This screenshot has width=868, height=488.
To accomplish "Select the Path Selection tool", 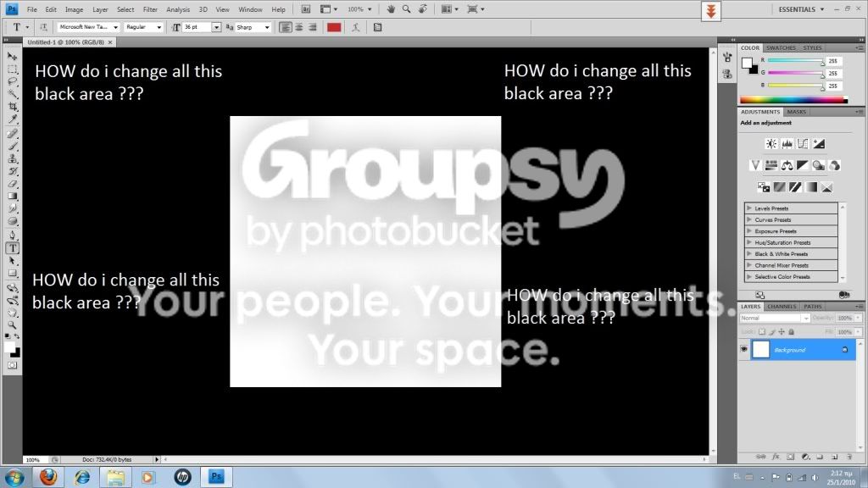I will [x=12, y=261].
